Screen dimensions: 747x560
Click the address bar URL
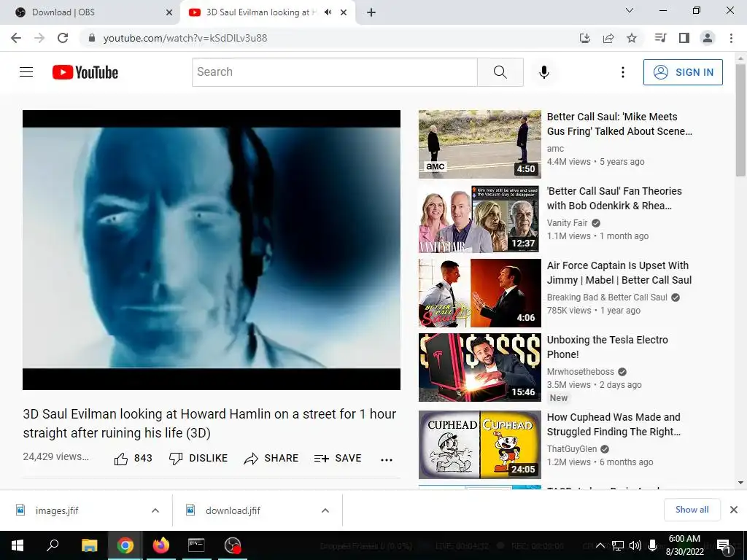coord(185,38)
